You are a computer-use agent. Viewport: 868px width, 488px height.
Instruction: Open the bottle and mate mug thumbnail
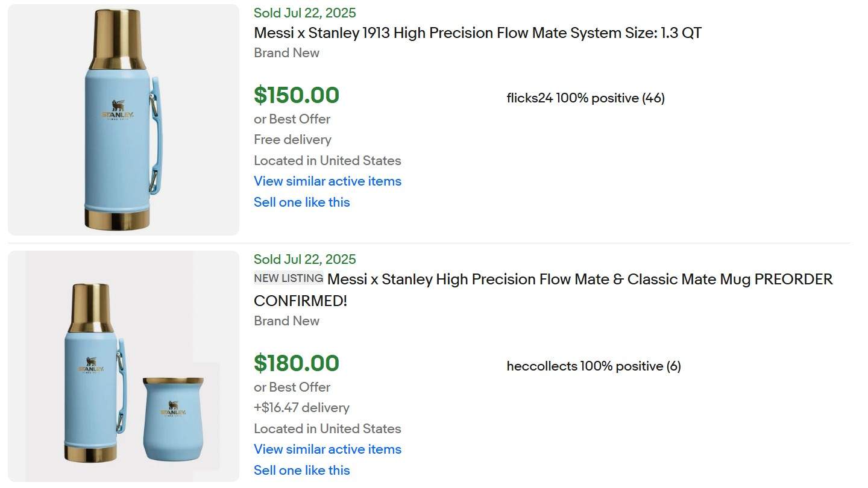point(124,366)
